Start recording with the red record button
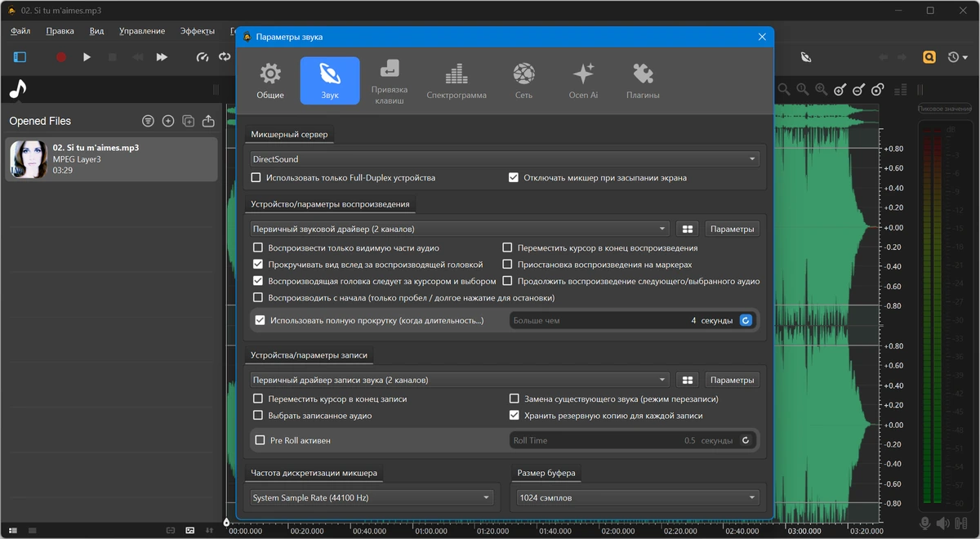 (60, 57)
